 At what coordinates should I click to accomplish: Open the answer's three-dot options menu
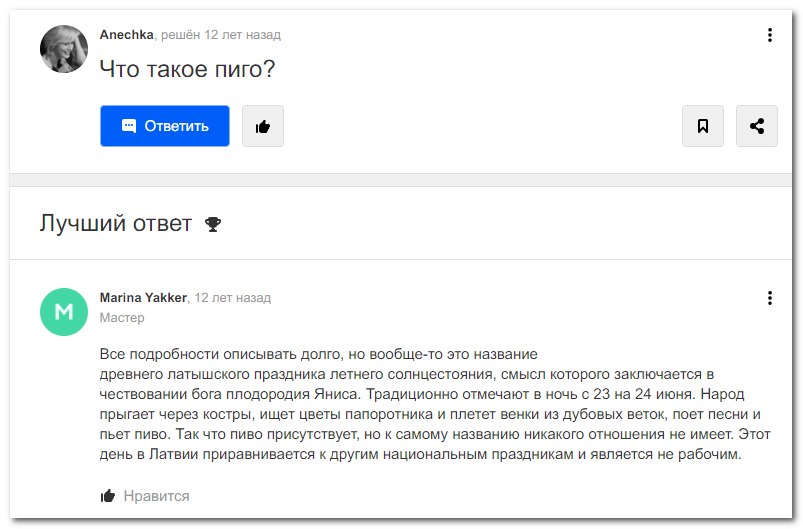[769, 298]
